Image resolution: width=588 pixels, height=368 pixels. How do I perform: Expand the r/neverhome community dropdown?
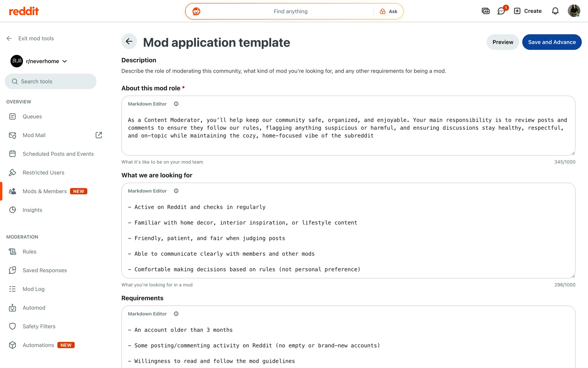(x=65, y=61)
